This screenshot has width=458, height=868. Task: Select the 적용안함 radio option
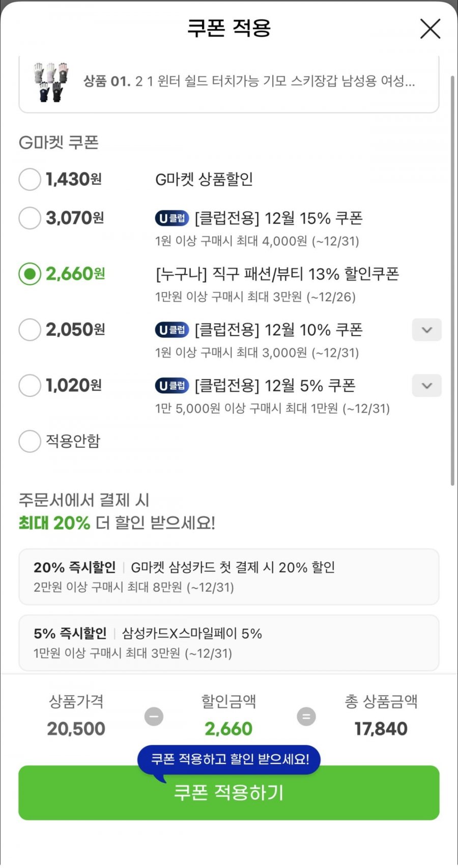pyautogui.click(x=30, y=441)
